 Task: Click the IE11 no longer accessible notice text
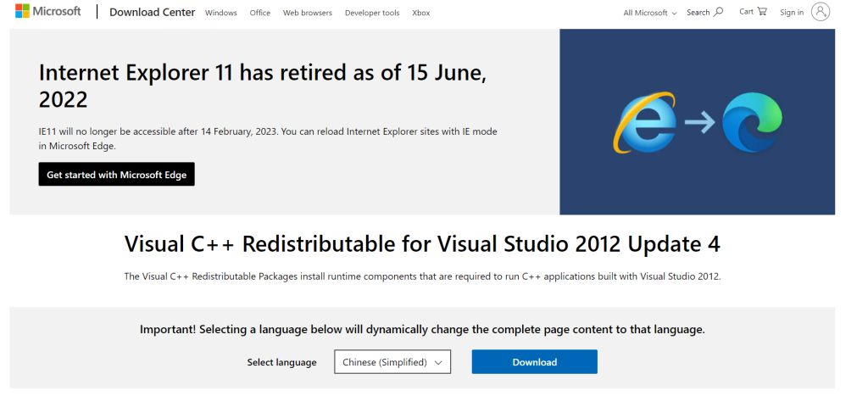268,138
